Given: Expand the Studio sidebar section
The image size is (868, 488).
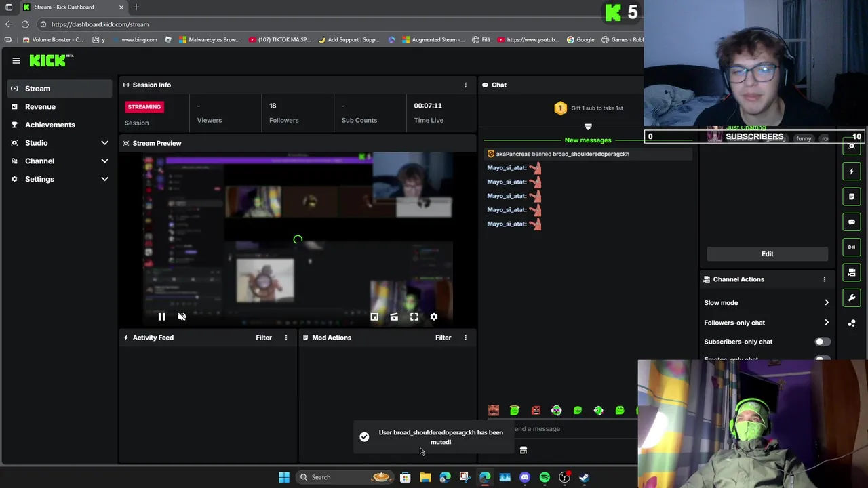Looking at the screenshot, I should 104,143.
